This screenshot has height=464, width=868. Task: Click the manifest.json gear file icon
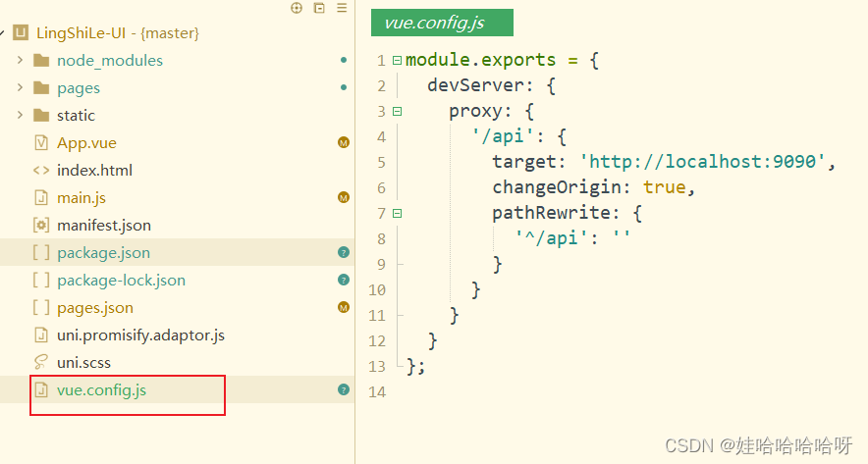coord(41,225)
